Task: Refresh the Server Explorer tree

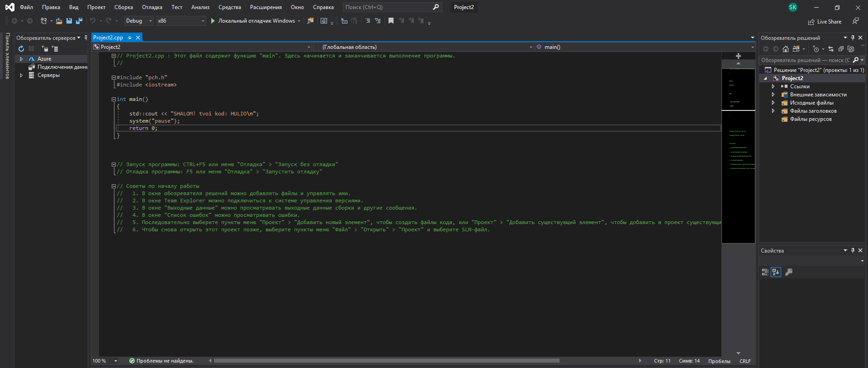Action: pyautogui.click(x=21, y=48)
